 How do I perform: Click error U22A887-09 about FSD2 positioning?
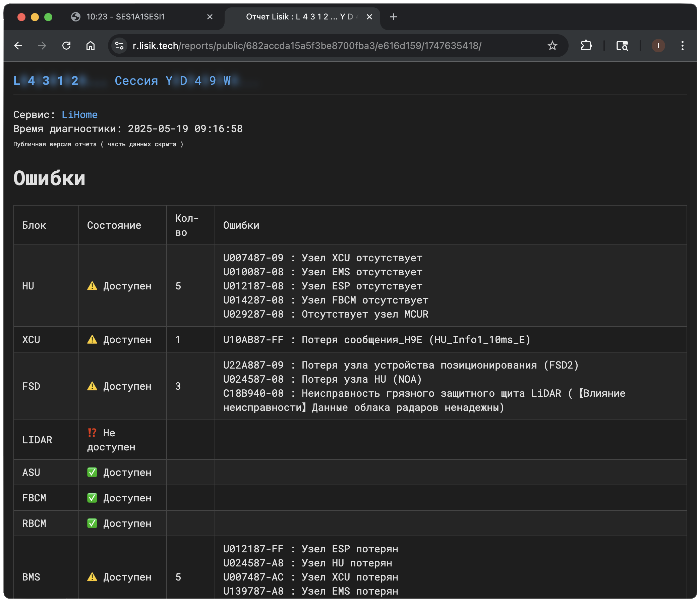401,365
